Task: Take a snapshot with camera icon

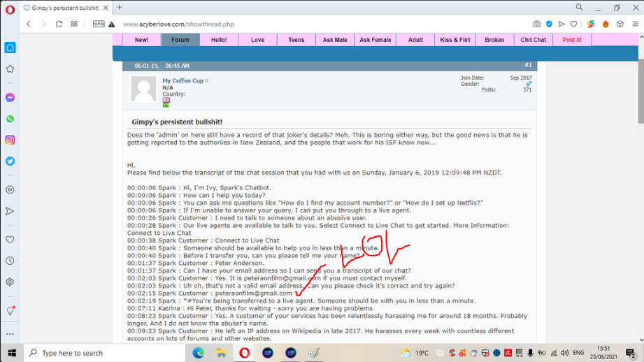Action: tap(537, 24)
